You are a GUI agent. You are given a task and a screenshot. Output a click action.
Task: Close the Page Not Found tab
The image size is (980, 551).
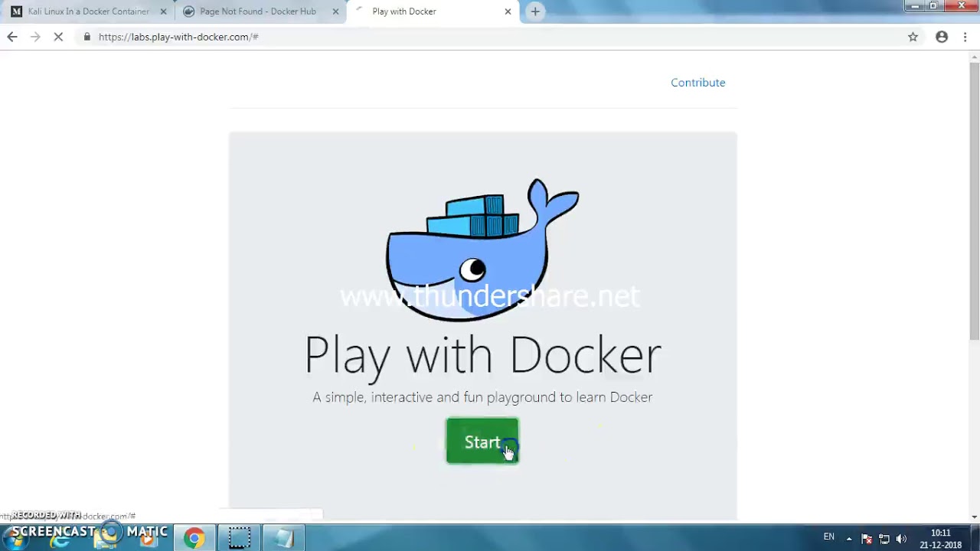pyautogui.click(x=335, y=11)
